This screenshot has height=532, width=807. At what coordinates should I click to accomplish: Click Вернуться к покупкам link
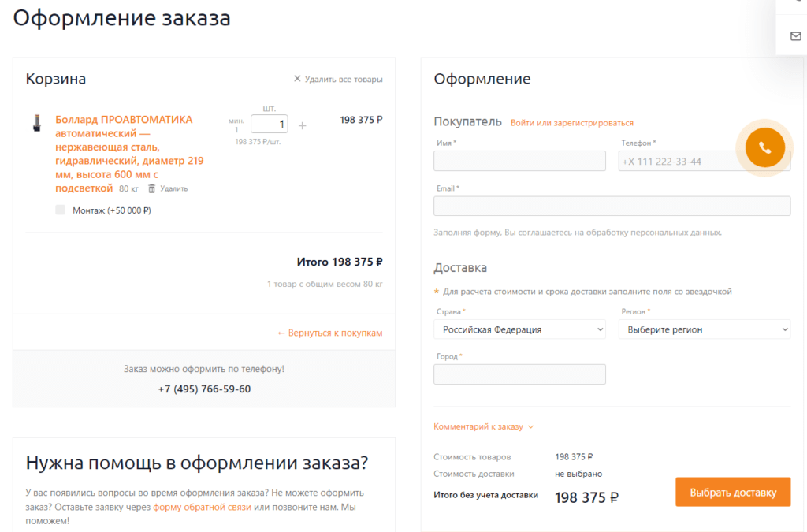[x=330, y=333]
